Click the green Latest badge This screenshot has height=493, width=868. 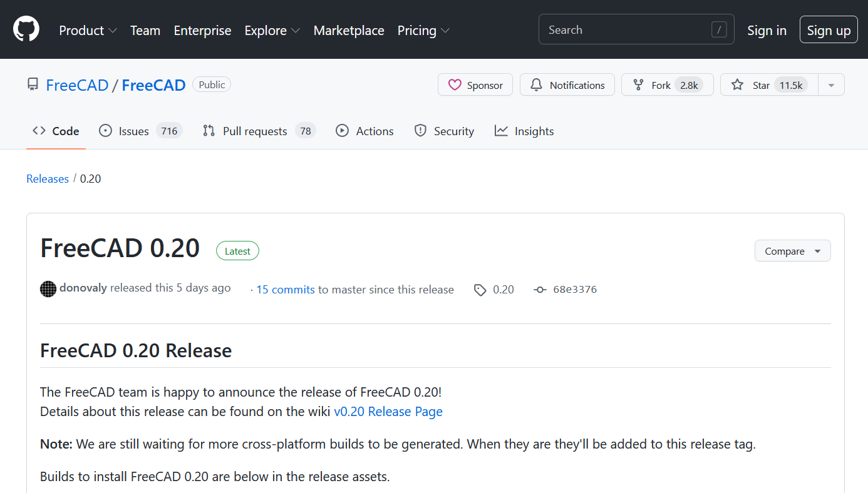pos(237,251)
